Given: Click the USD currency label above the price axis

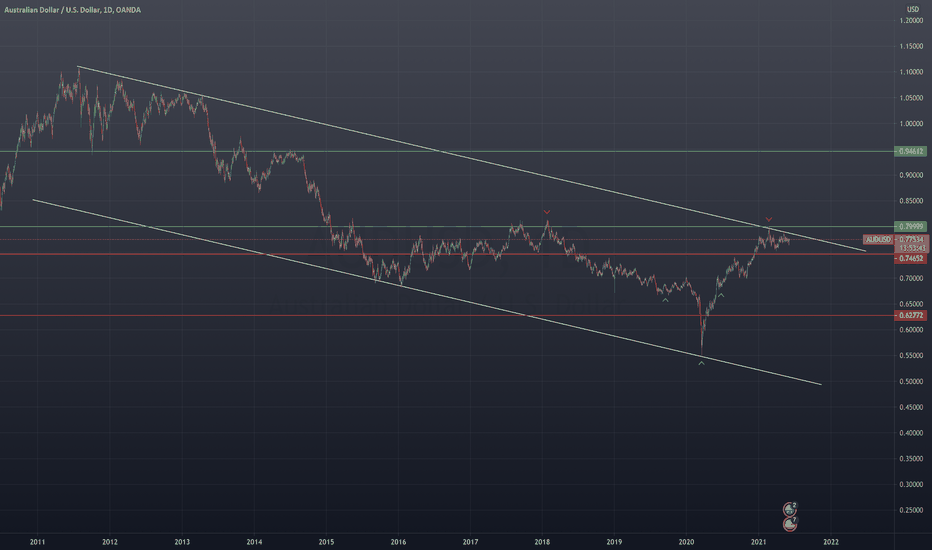Looking at the screenshot, I should [x=912, y=9].
